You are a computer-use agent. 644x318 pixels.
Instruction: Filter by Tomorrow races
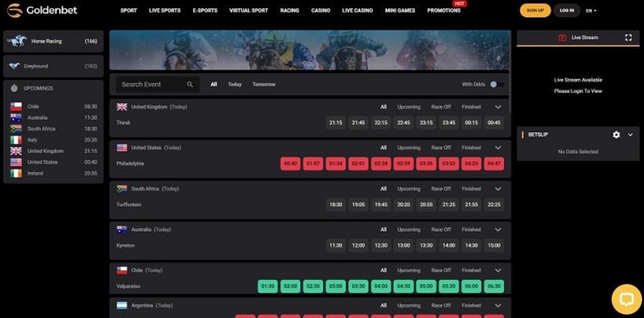[264, 84]
